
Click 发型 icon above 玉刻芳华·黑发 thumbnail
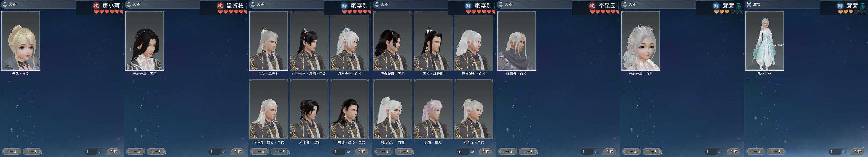pyautogui.click(x=129, y=4)
